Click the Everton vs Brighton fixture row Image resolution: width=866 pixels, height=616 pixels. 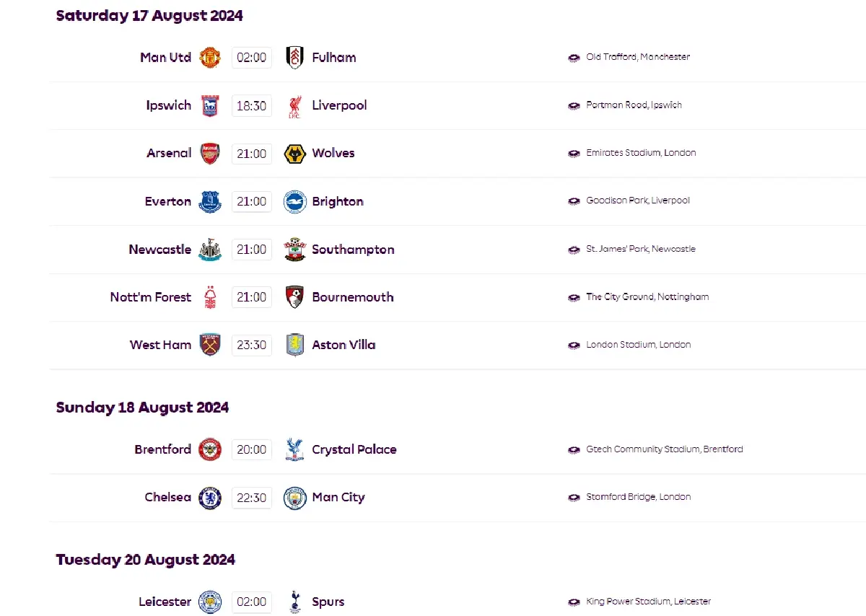click(x=433, y=201)
